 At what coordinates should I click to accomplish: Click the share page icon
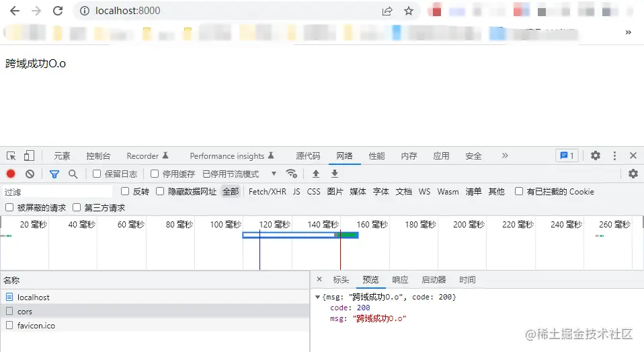click(x=387, y=11)
